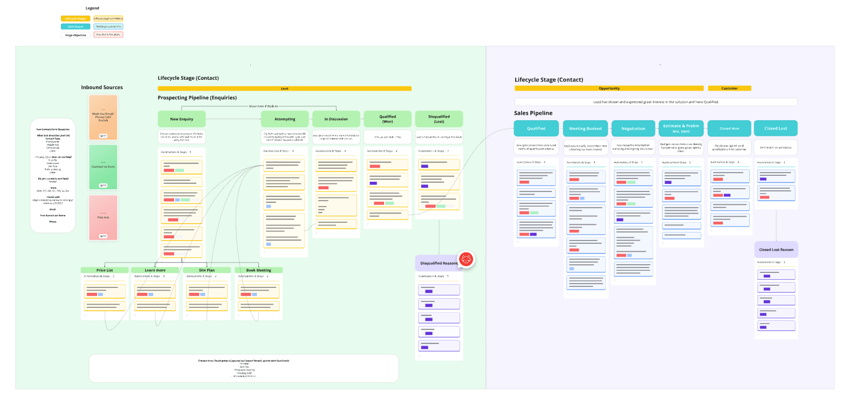The height and width of the screenshot is (405, 868).
Task: Click the Legend title text
Action: (x=92, y=8)
